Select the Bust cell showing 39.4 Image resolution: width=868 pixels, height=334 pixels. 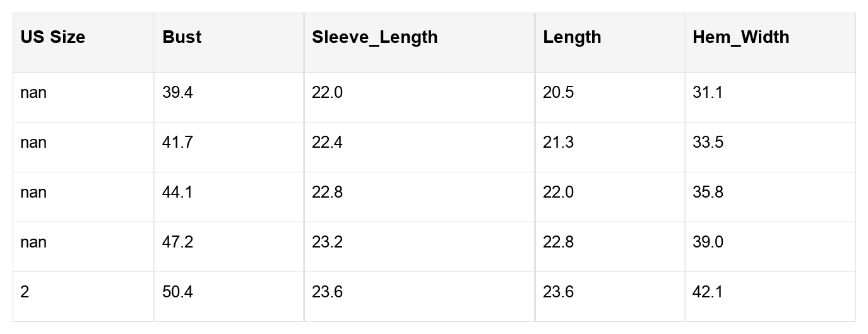[x=177, y=93]
